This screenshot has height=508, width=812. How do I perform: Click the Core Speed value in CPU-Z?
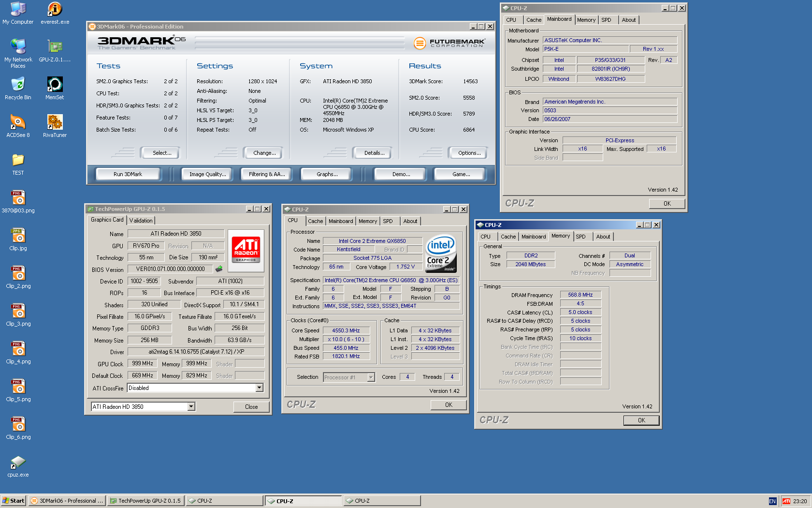346,330
